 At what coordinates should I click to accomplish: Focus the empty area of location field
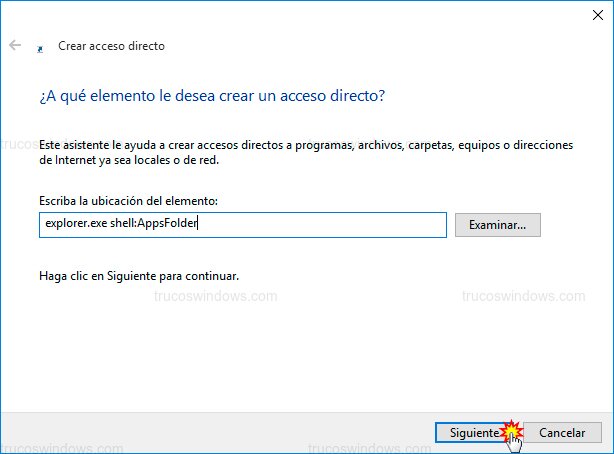330,225
